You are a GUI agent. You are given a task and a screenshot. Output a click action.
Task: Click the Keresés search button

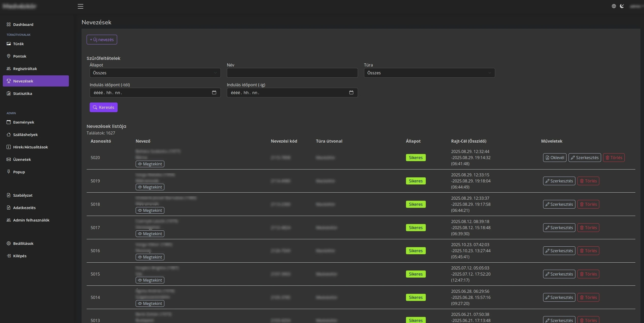pos(103,107)
